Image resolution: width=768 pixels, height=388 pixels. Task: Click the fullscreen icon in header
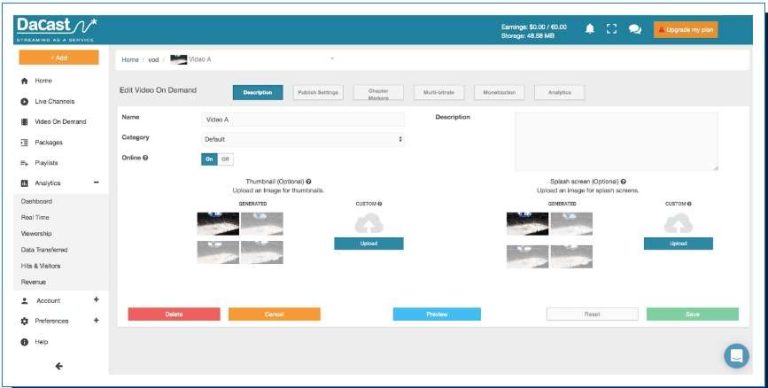[611, 29]
